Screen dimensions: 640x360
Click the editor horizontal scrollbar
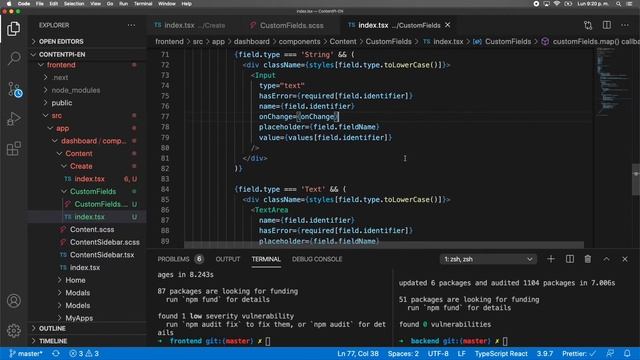tap(384, 244)
